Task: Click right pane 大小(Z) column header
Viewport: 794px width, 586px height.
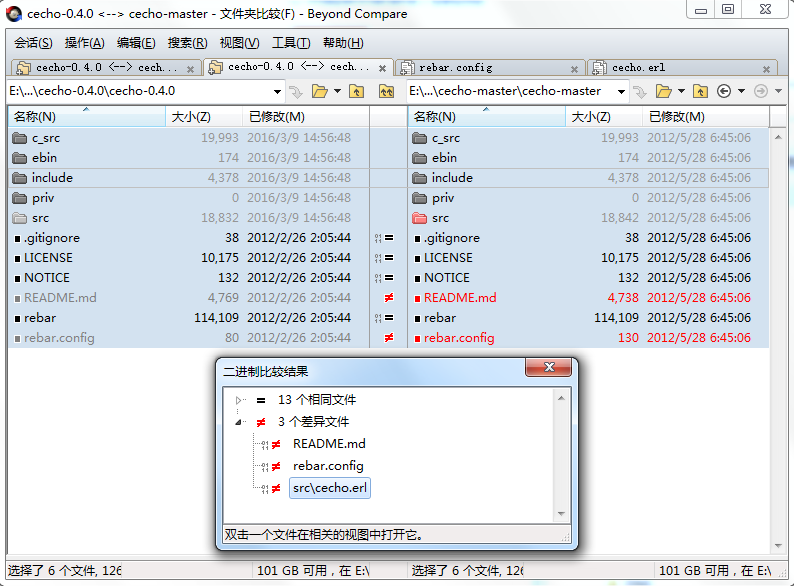Action: click(604, 117)
